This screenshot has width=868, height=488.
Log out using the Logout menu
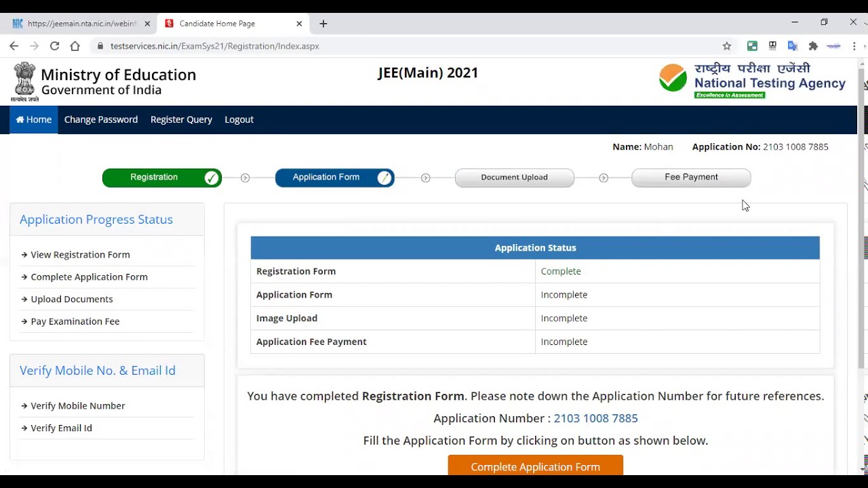239,119
